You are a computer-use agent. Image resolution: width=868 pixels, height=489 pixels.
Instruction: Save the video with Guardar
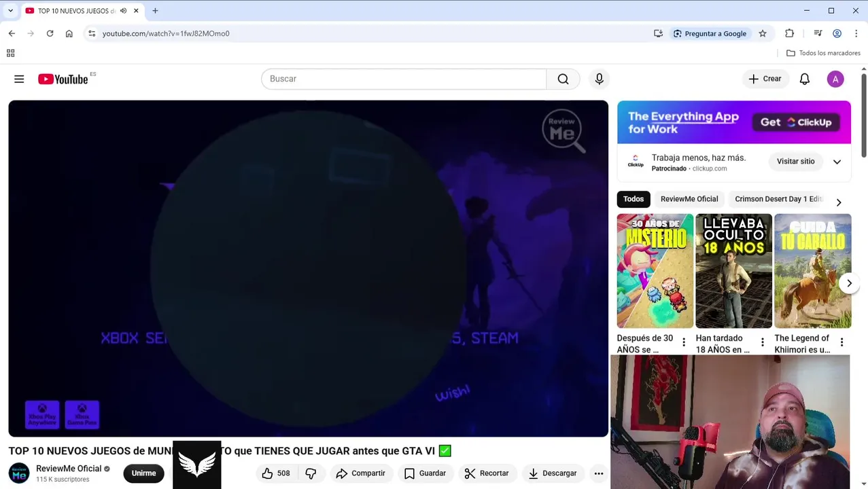click(425, 473)
